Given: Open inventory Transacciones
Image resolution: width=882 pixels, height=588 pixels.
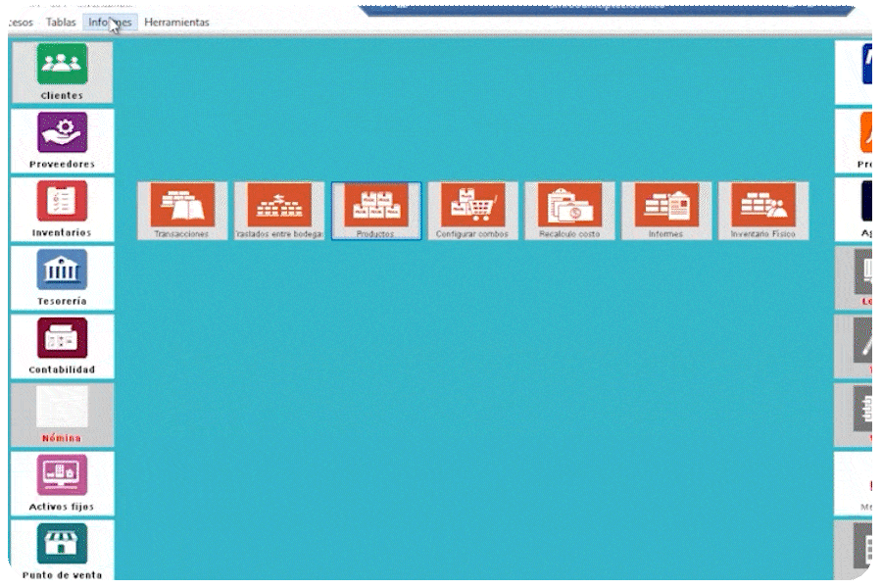Looking at the screenshot, I should pos(182,211).
